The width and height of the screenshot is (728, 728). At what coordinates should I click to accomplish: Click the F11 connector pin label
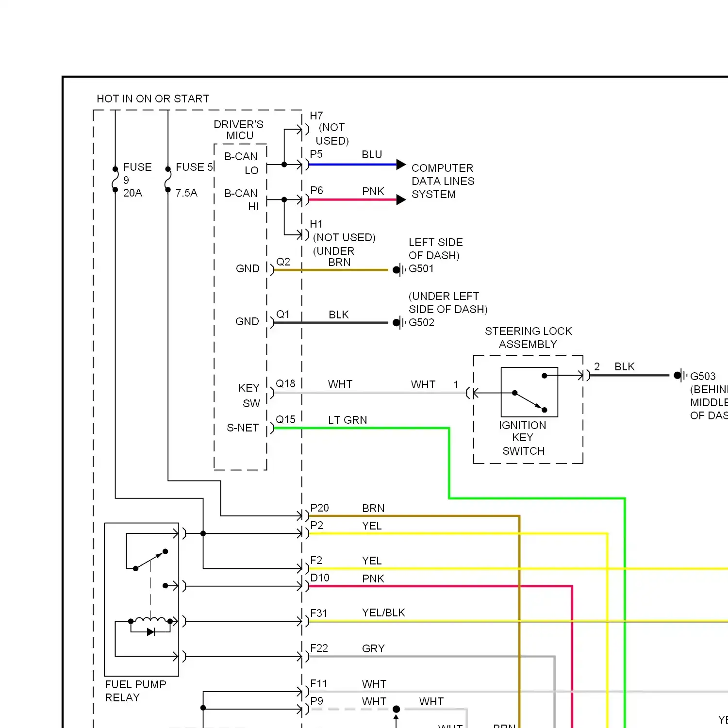pyautogui.click(x=319, y=683)
